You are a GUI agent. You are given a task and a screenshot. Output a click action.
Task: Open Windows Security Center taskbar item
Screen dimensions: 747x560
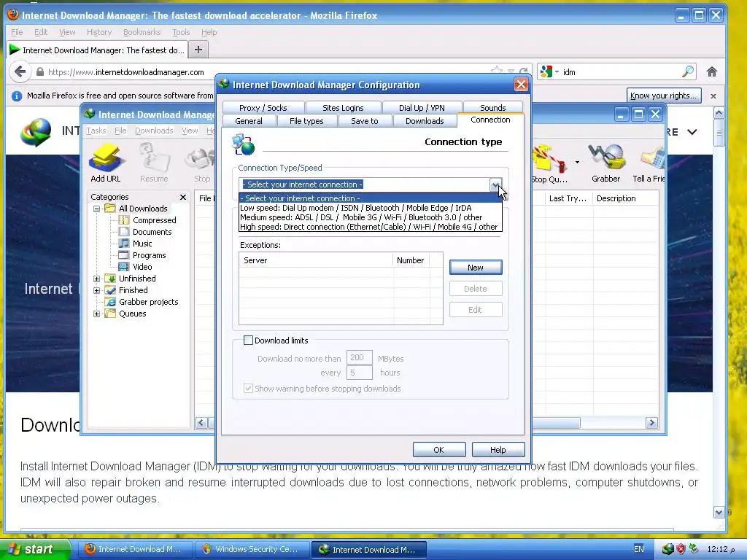(251, 549)
